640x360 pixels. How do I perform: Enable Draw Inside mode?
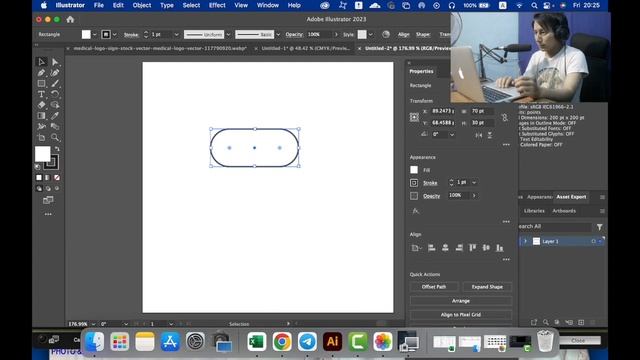tap(57, 189)
